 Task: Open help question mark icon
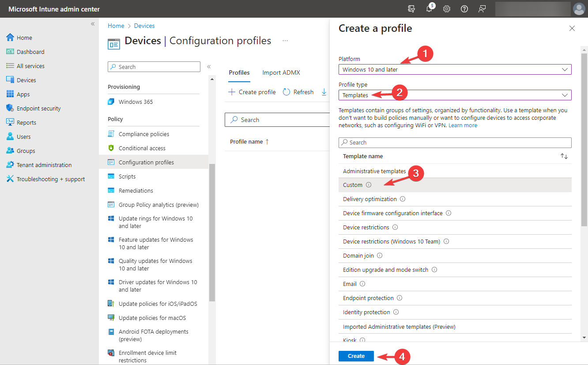pyautogui.click(x=464, y=9)
